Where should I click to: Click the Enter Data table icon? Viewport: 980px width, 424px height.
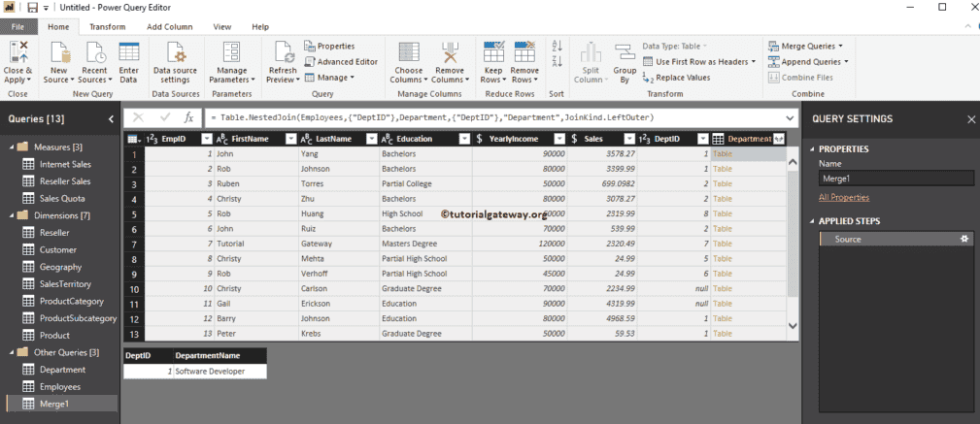[x=129, y=51]
